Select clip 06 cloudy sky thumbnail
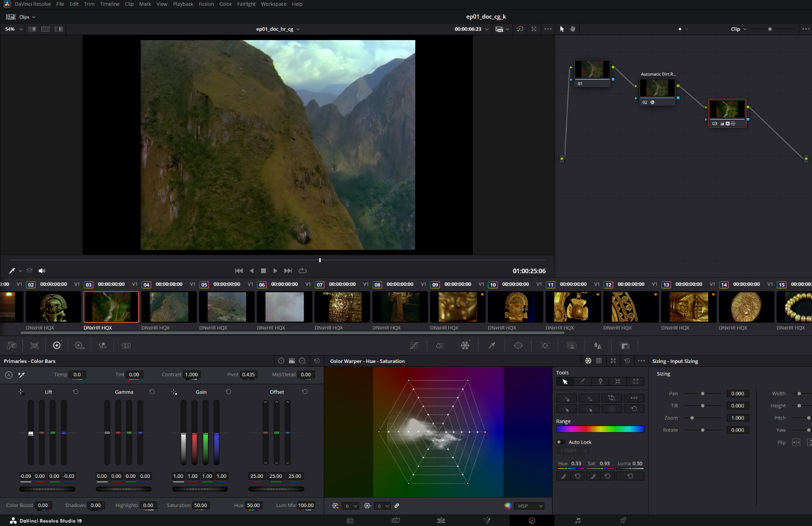This screenshot has height=526, width=812. (284, 307)
